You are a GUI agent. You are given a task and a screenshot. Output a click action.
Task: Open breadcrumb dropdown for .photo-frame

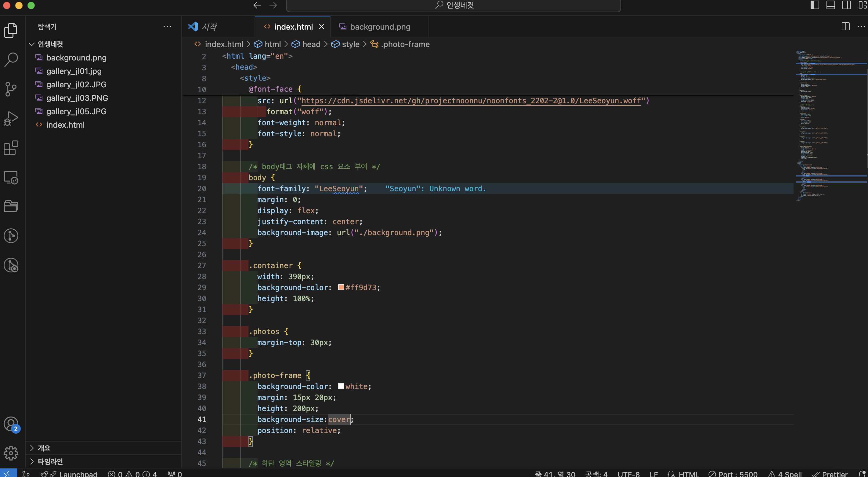(x=400, y=44)
